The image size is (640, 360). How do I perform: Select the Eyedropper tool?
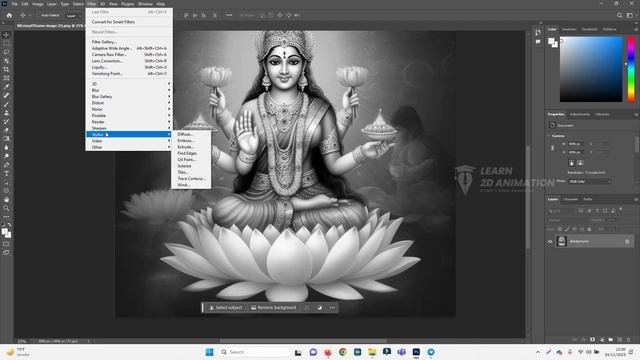tap(6, 87)
